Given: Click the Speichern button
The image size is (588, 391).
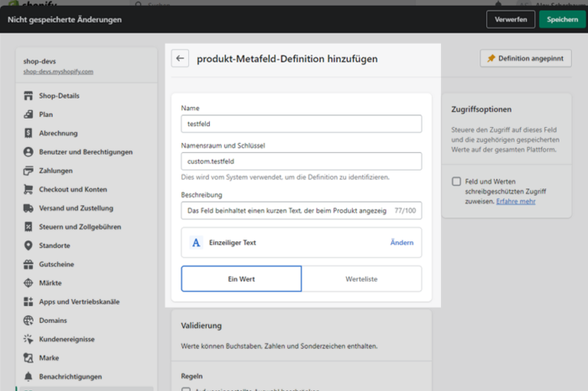Looking at the screenshot, I should (562, 18).
